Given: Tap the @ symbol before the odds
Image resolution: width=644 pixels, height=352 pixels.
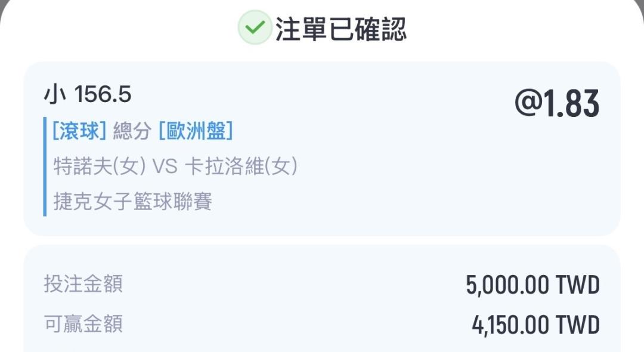Looking at the screenshot, I should 526,105.
